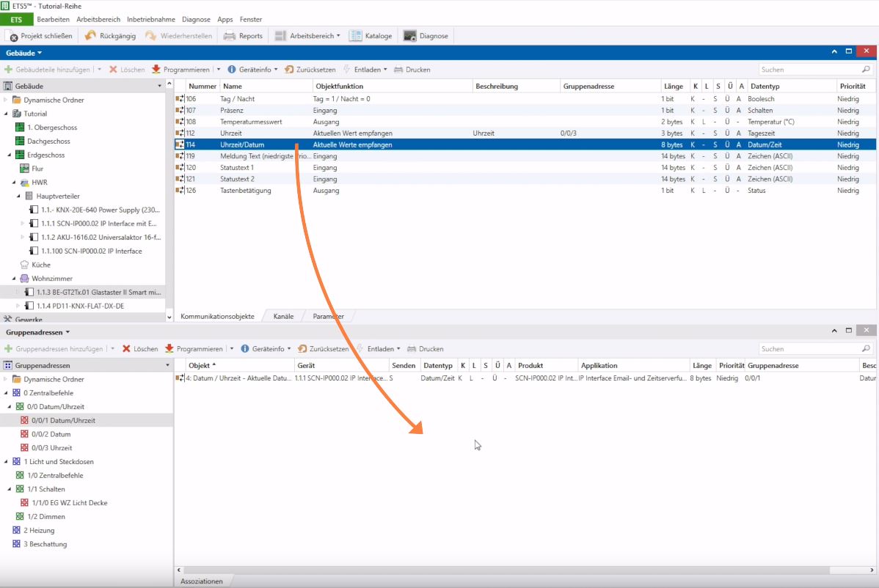Select object 112 Uhrzeit row
Image resolution: width=879 pixels, height=588 pixels.
click(x=525, y=133)
